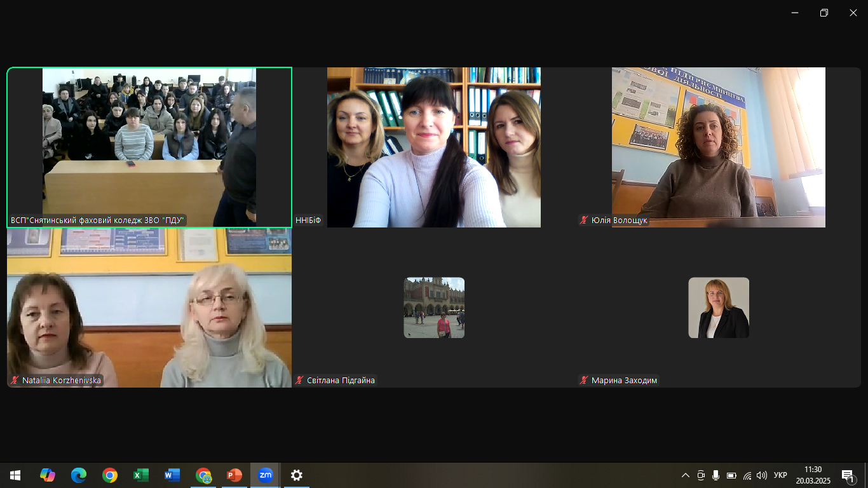
Task: Open the Windows Start menu
Action: click(15, 475)
